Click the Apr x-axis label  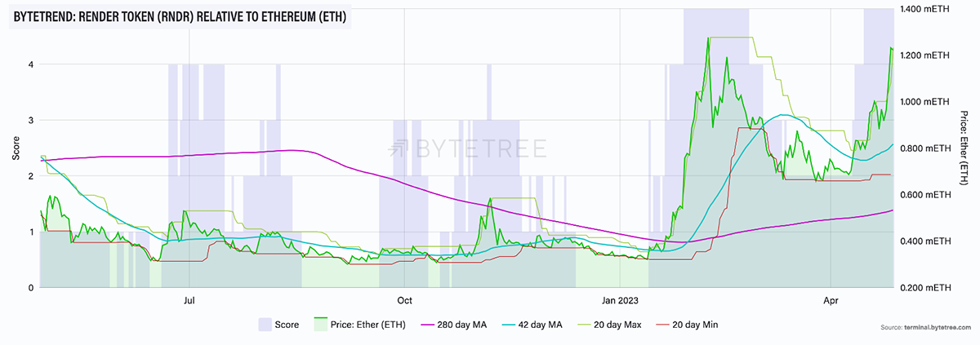click(x=831, y=300)
